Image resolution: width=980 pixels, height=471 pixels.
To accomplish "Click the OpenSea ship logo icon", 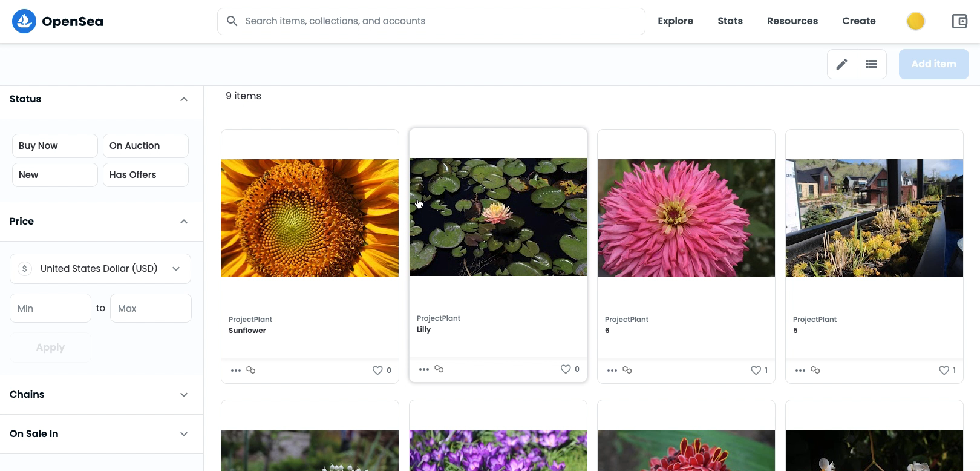I will (24, 21).
